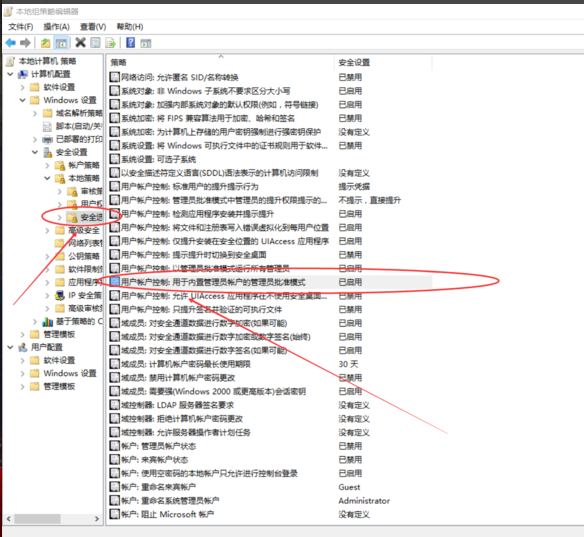The image size is (584, 537).
Task: Click the blue Help question mark icon
Action: pyautogui.click(x=130, y=42)
